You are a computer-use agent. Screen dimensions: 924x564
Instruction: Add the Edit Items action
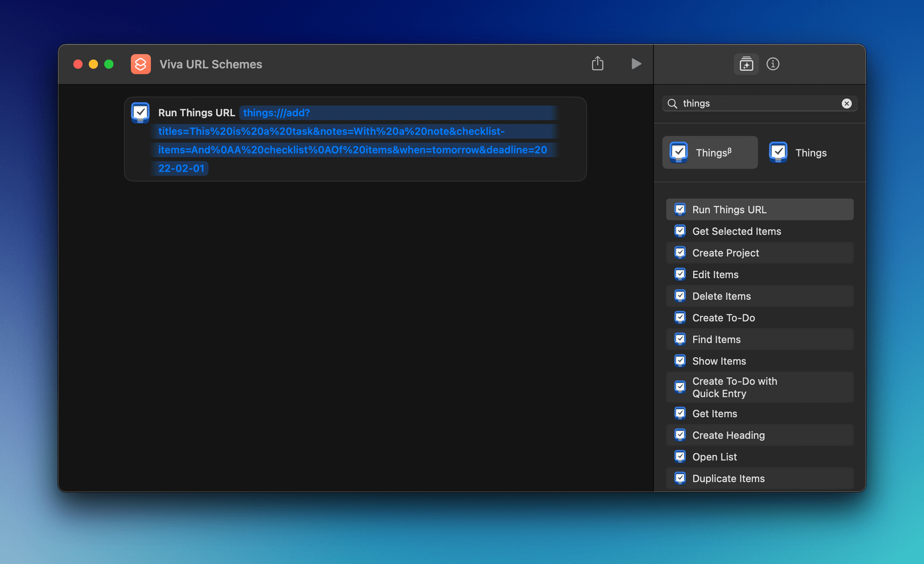point(760,275)
